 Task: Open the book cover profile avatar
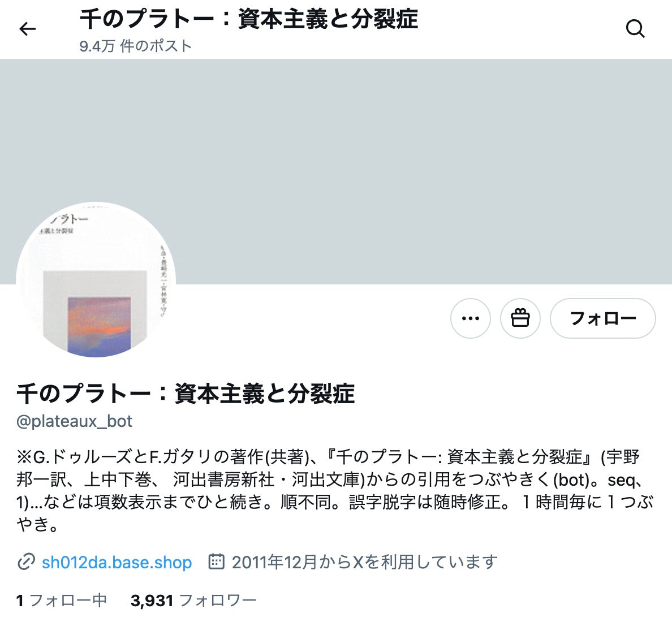(96, 279)
